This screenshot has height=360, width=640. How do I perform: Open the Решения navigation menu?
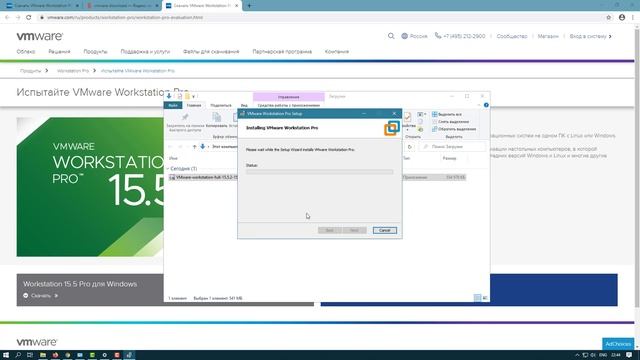point(59,52)
